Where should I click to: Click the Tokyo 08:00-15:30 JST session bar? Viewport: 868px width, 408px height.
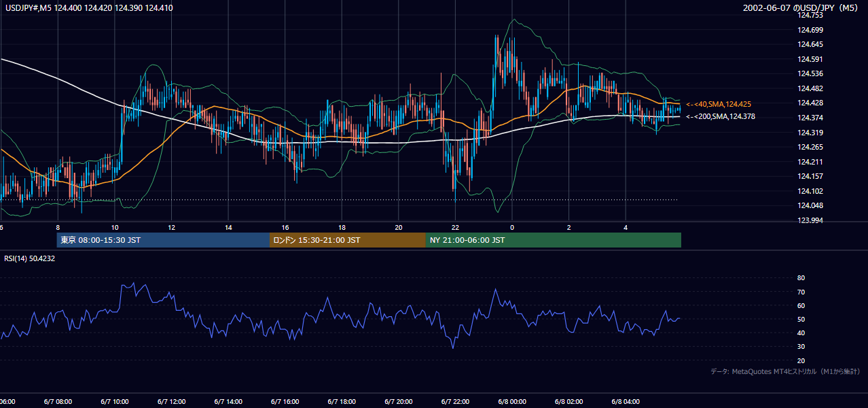pyautogui.click(x=163, y=240)
